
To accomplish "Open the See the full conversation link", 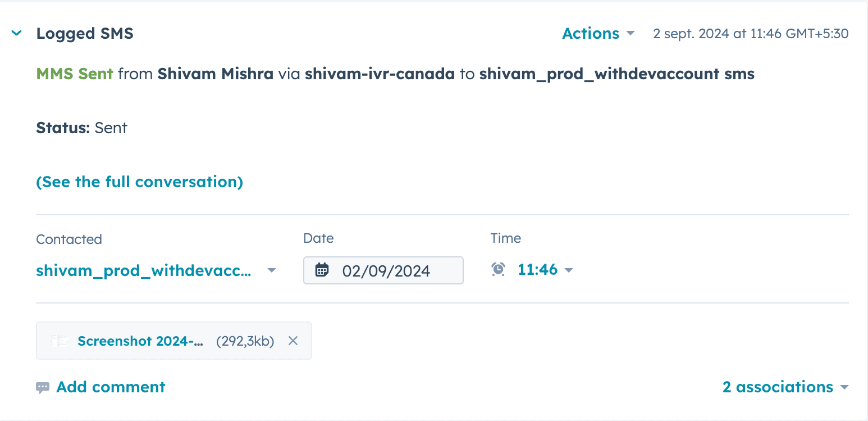I will point(139,182).
